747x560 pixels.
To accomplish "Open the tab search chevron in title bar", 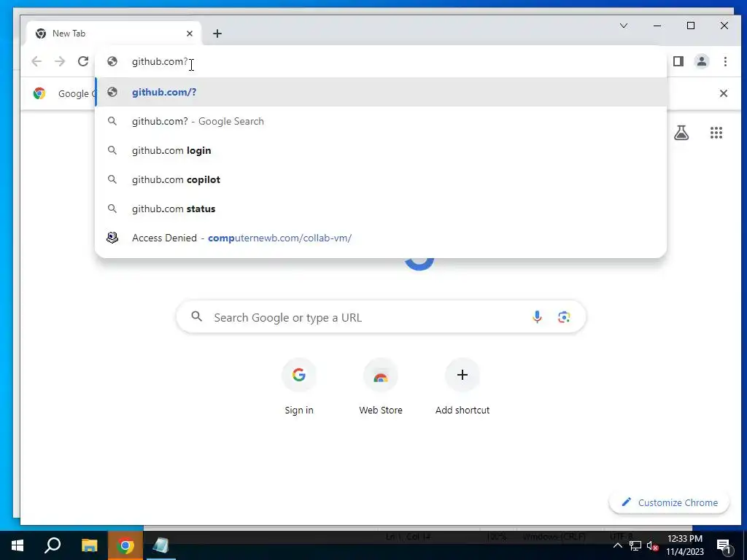I will (624, 26).
